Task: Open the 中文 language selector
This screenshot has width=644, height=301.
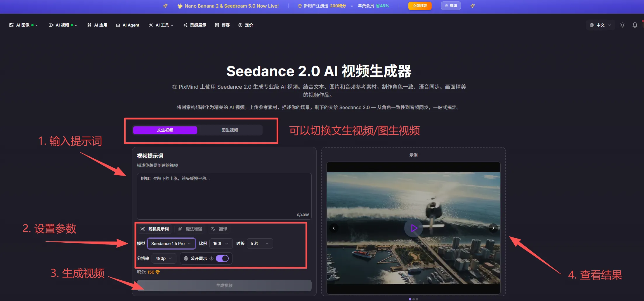Action: click(600, 25)
